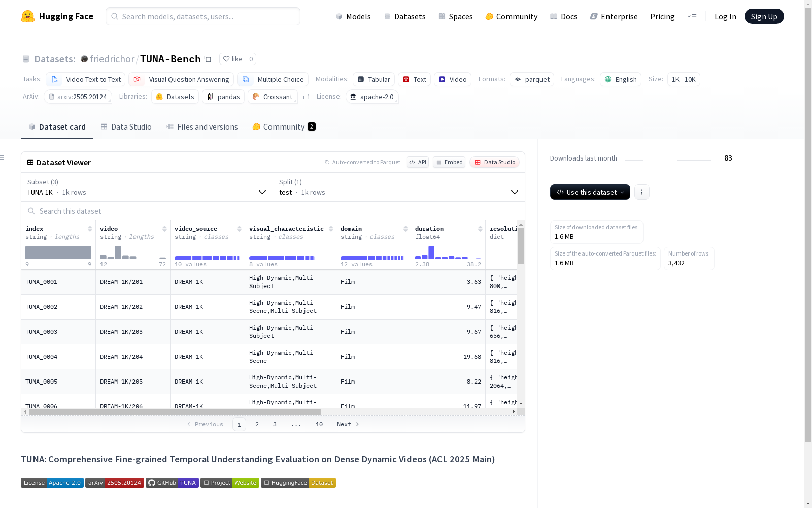Open the API button in Dataset Viewer

(x=418, y=162)
